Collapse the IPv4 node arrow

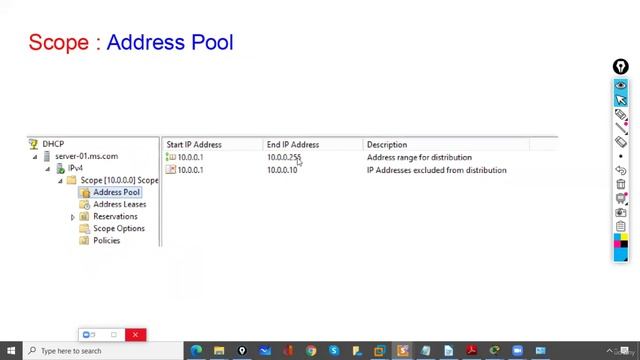pyautogui.click(x=48, y=169)
